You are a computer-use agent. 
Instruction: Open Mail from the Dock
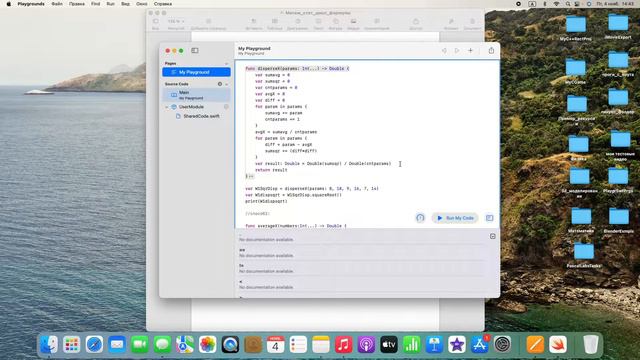point(117,345)
